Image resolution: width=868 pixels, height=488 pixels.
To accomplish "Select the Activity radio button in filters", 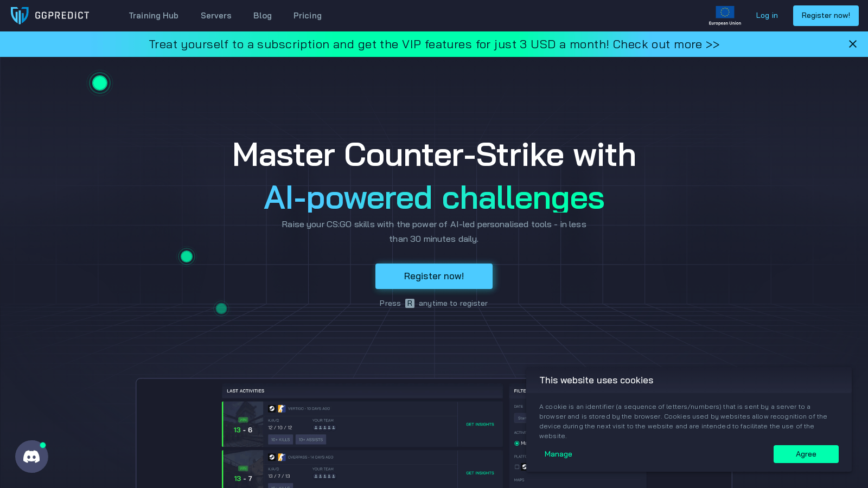I will coord(516,444).
